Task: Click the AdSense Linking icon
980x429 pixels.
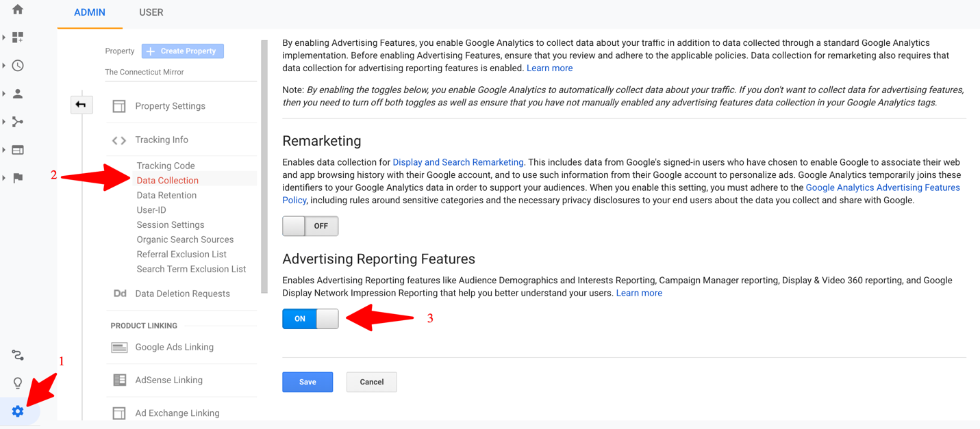Action: (120, 380)
